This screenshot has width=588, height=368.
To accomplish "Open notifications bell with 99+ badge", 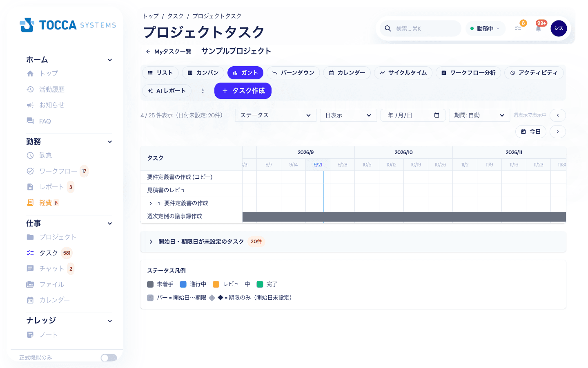I will pyautogui.click(x=538, y=29).
